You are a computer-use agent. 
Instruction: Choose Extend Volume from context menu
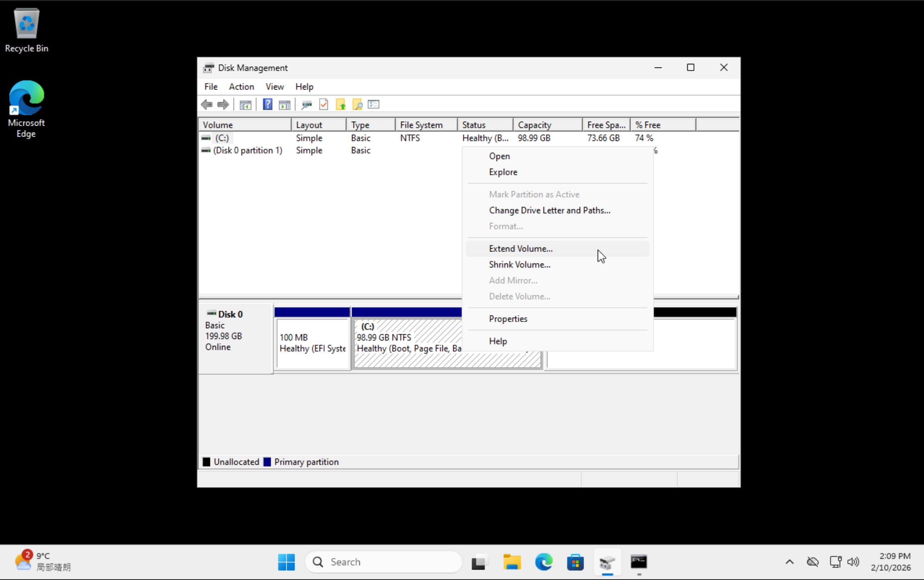tap(521, 249)
